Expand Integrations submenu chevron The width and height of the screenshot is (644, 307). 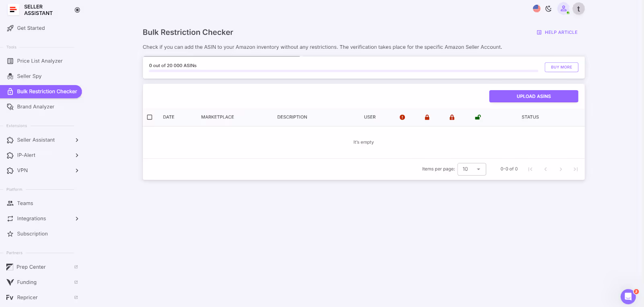tap(77, 219)
